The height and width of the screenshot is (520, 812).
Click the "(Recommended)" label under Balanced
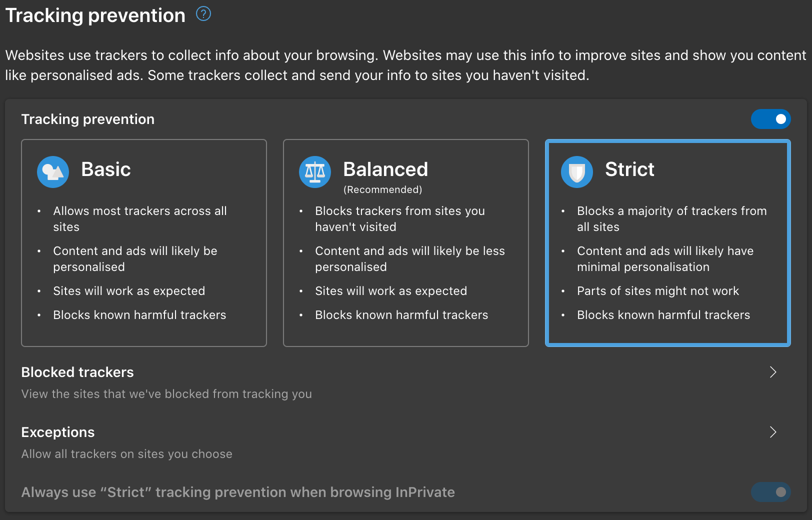click(382, 190)
